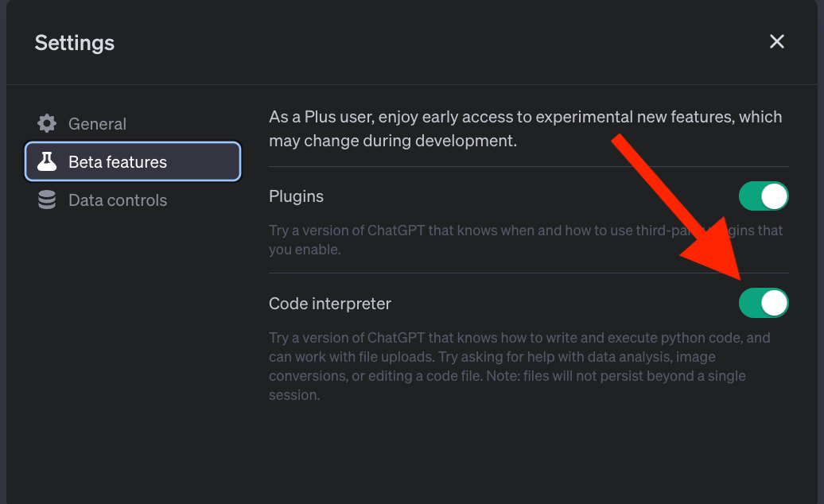Click the Code interpreter description paragraph
This screenshot has height=504, width=824.
pos(519,366)
